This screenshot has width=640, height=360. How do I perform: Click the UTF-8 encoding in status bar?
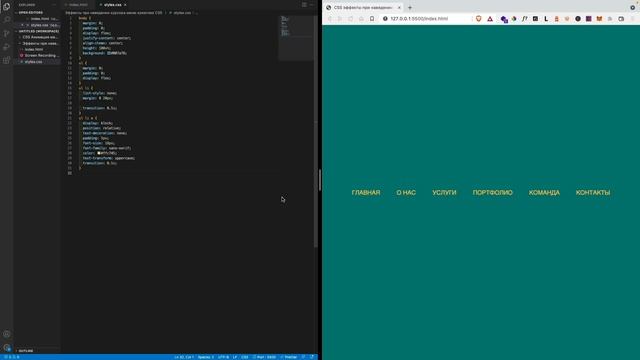coord(223,357)
